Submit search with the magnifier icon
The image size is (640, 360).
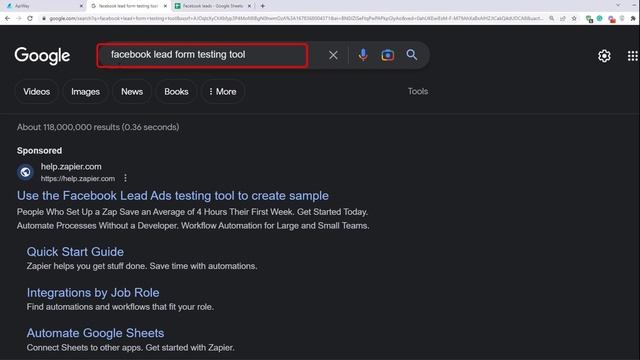412,55
